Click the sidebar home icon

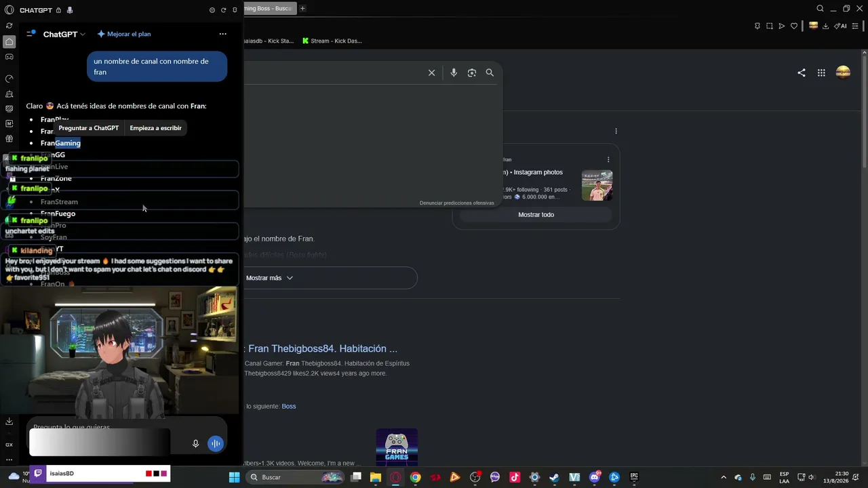pos(9,42)
